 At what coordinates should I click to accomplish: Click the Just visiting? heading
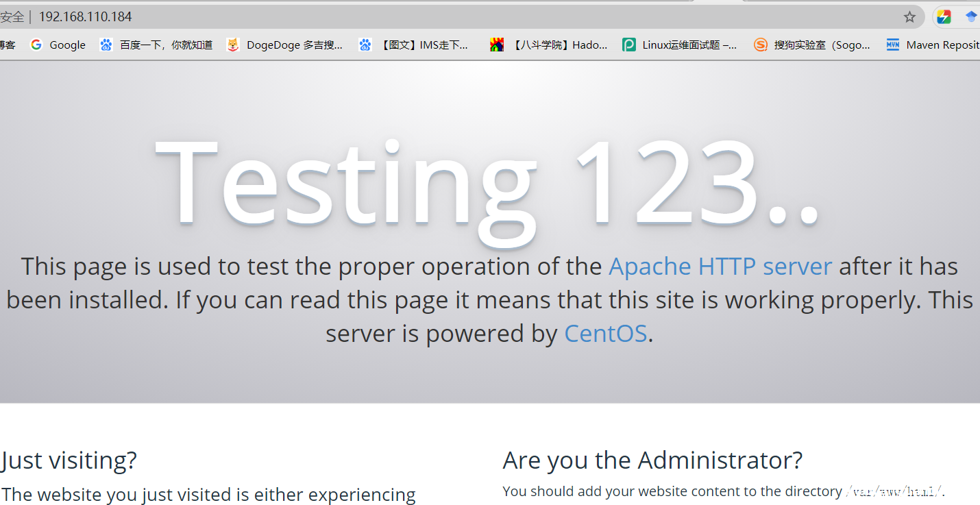point(69,460)
